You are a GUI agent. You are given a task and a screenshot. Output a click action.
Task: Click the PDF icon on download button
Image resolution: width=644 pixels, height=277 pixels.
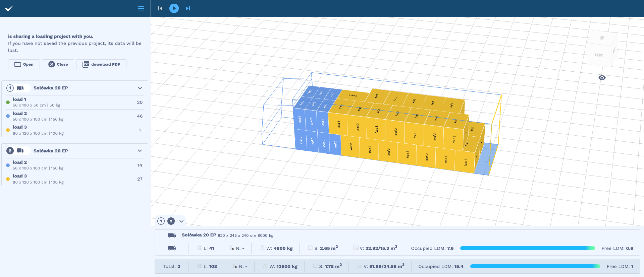[86, 64]
